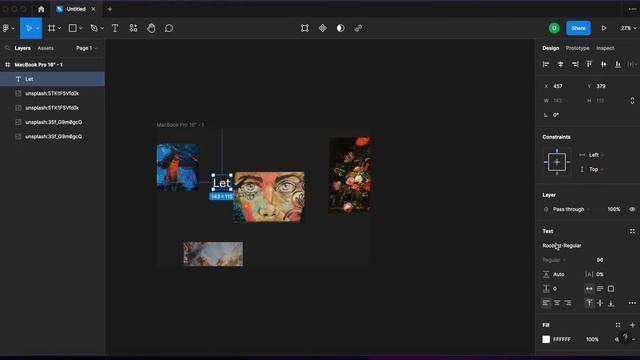The image size is (640, 360).
Task: Toggle constrain proportions lock
Action: coord(632,100)
